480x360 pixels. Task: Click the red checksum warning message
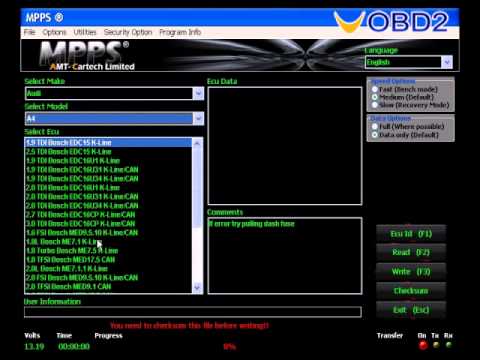point(189,326)
